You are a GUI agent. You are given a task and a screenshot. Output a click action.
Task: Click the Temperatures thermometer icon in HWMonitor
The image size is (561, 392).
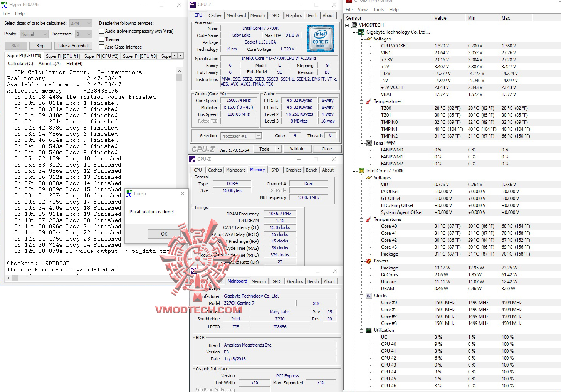[x=368, y=101]
